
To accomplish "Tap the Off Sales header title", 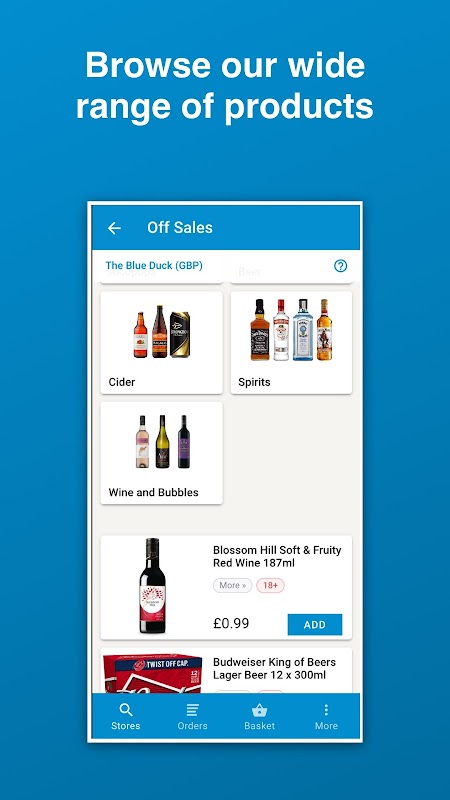I will coord(180,228).
